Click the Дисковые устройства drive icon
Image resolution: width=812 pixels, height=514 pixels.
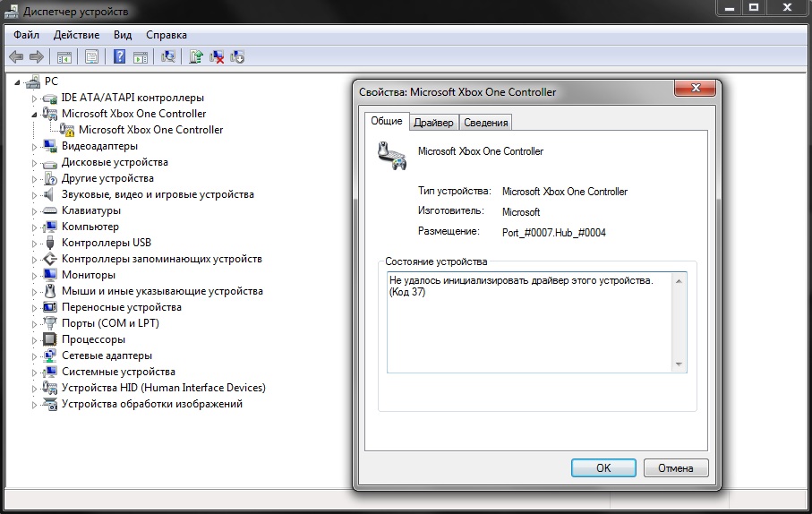pyautogui.click(x=50, y=163)
